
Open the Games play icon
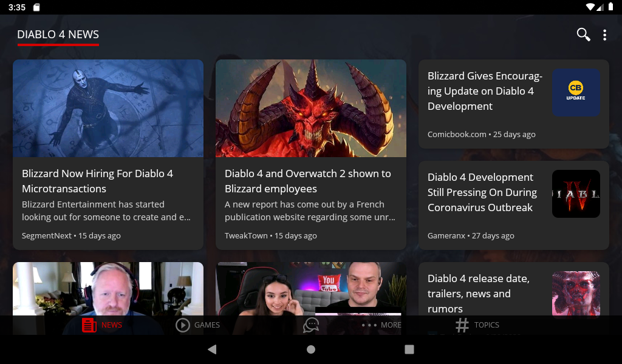click(x=183, y=325)
